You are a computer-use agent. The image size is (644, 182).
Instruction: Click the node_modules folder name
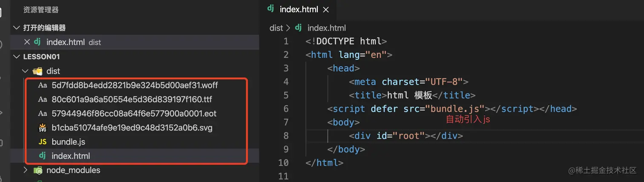(x=73, y=170)
